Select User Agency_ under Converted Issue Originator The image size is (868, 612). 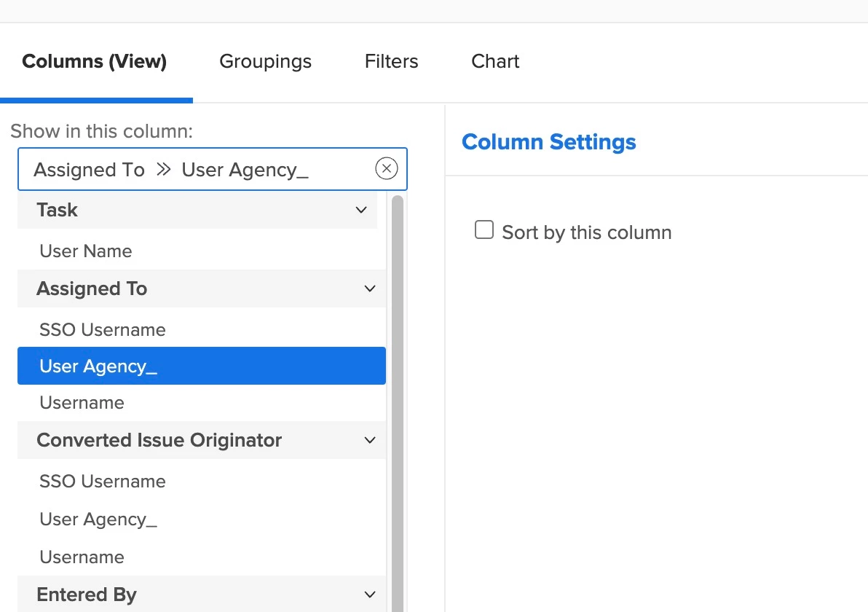coord(98,519)
